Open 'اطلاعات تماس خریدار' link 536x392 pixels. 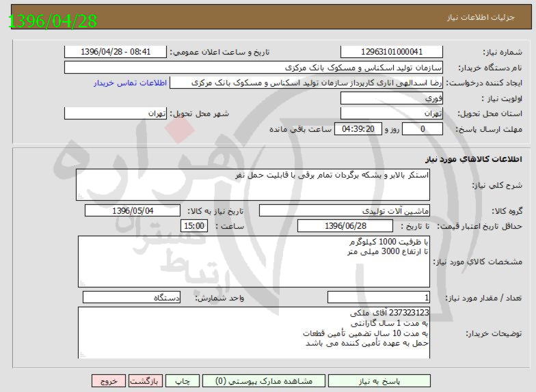click(130, 83)
